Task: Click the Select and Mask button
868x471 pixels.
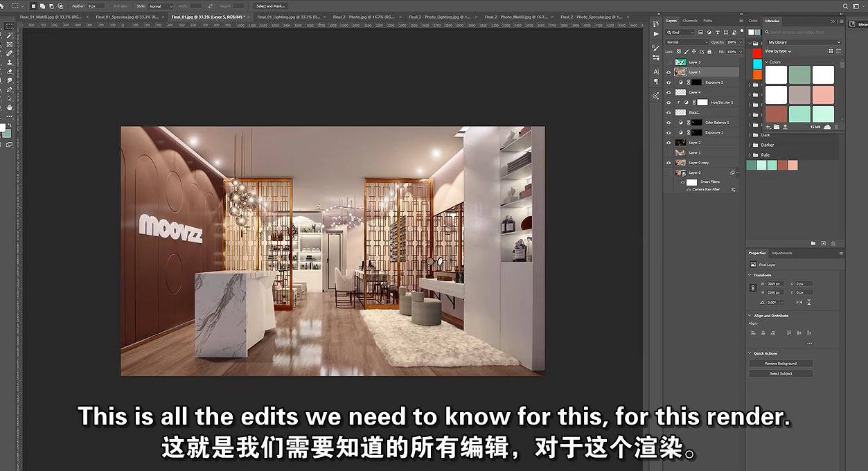Action: click(271, 6)
